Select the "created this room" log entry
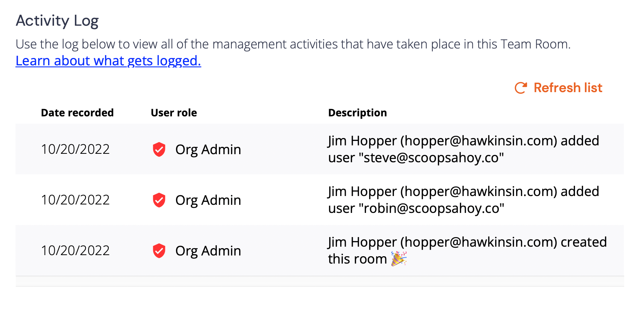 pos(467,250)
